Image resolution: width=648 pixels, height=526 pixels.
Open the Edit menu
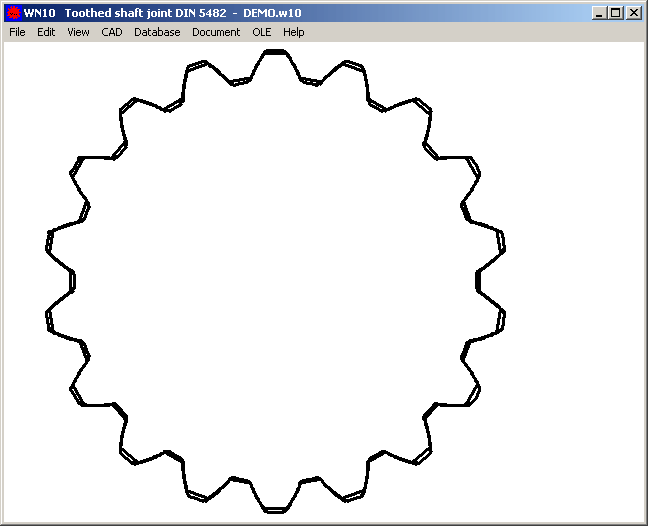click(x=46, y=32)
